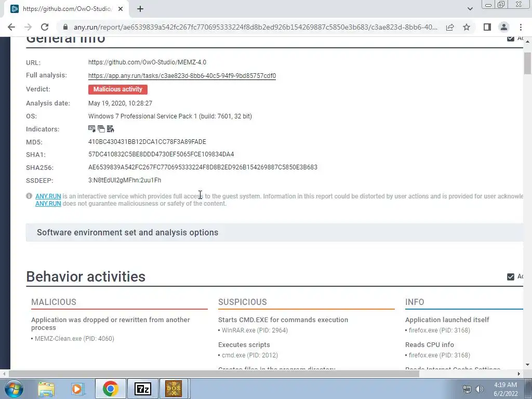Click the INFO column heading

coord(415,302)
